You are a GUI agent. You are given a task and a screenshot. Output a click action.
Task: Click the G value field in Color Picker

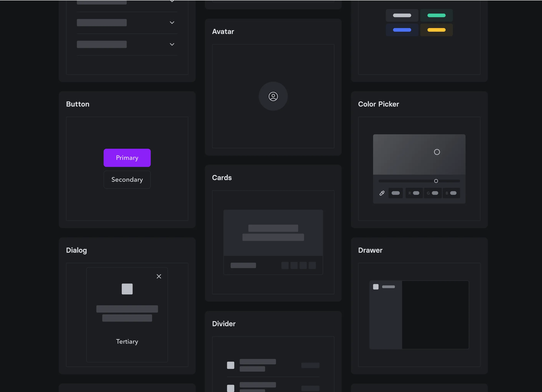click(433, 193)
